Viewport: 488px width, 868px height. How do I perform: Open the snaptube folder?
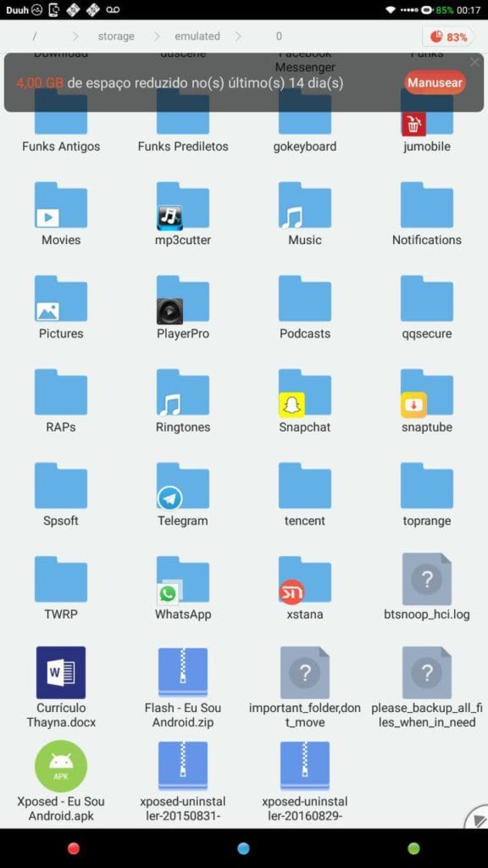pyautogui.click(x=427, y=403)
